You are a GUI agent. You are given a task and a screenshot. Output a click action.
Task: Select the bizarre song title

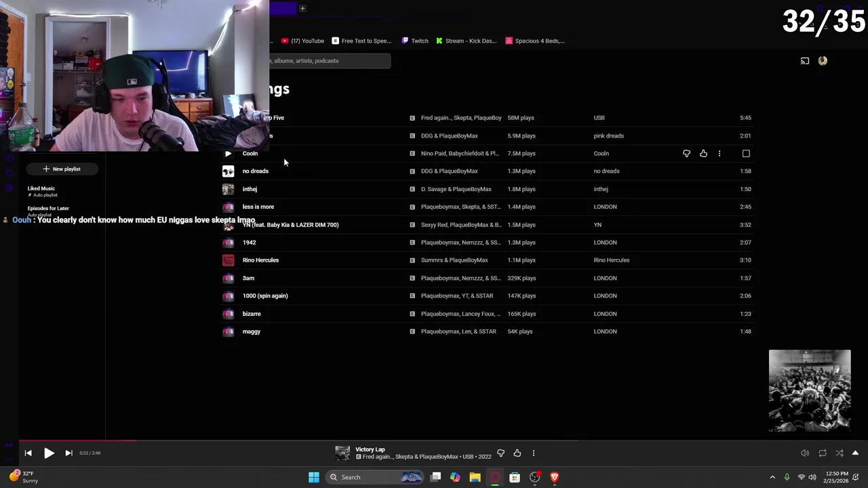click(x=252, y=314)
